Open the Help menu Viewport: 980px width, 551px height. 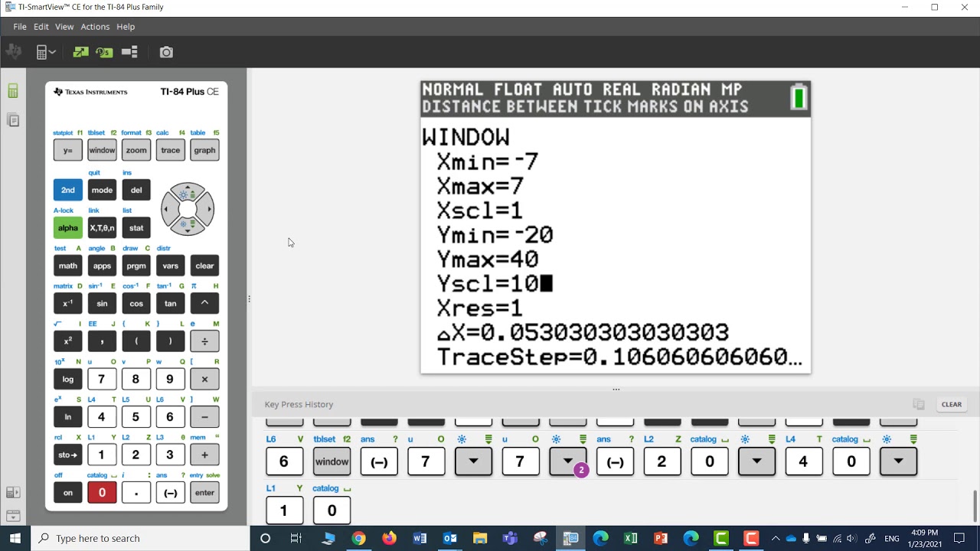(126, 27)
